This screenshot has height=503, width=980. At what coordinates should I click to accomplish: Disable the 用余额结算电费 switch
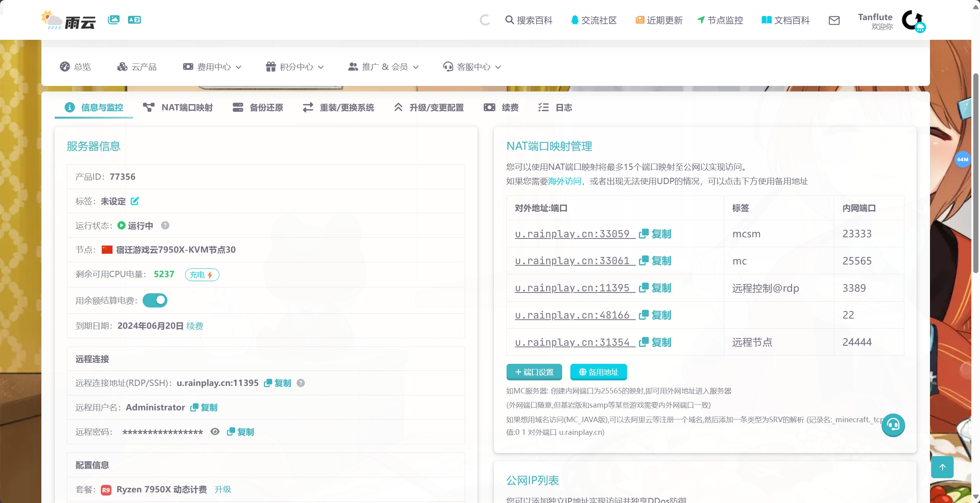(155, 300)
